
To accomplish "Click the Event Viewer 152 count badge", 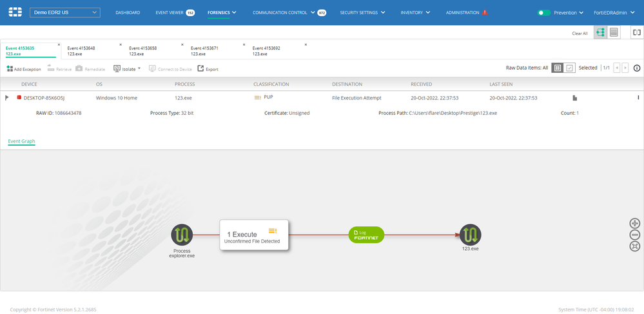I will pos(191,13).
